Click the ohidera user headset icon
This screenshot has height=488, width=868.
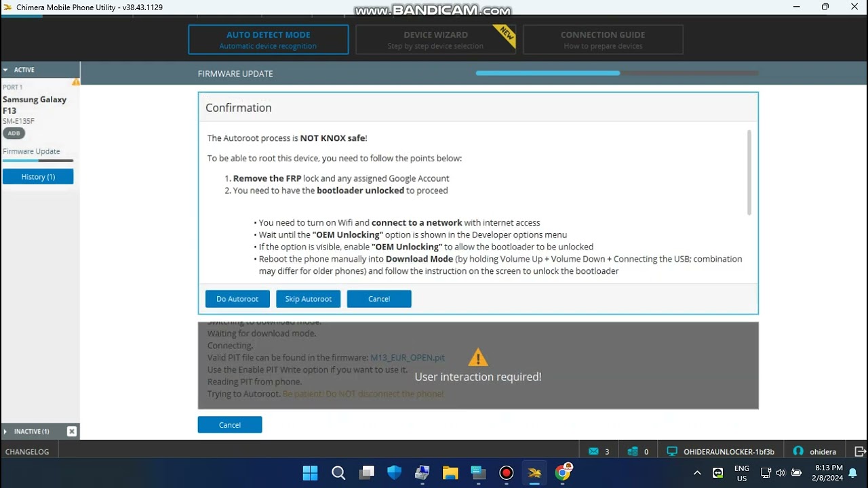pyautogui.click(x=798, y=451)
